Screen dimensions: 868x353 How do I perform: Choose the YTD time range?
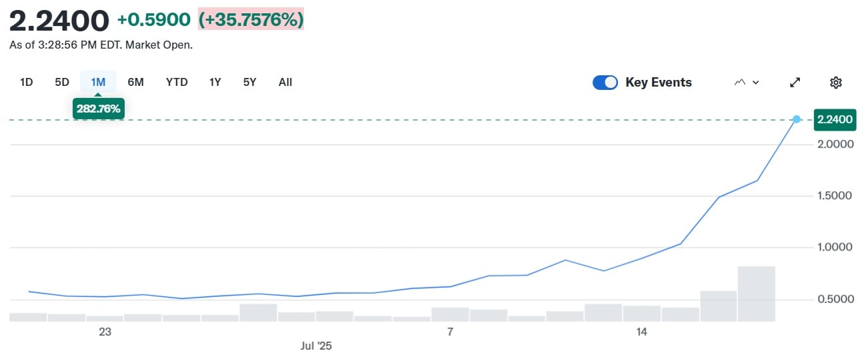[x=177, y=83]
